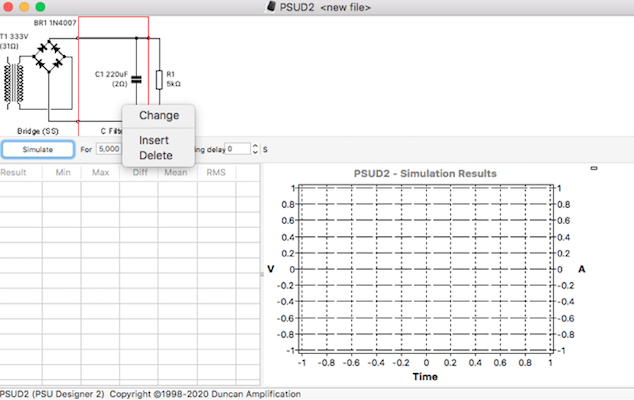The width and height of the screenshot is (634, 400).
Task: Click the Diff column header
Action: coord(140,173)
